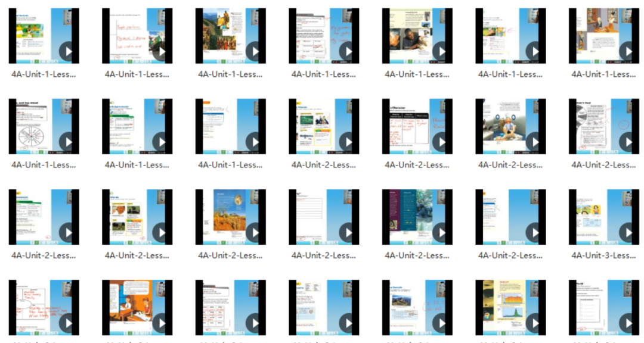This screenshot has width=644, height=343.
Task: Open the 4A-Unit-3-Less... file name label
Action: click(x=603, y=255)
